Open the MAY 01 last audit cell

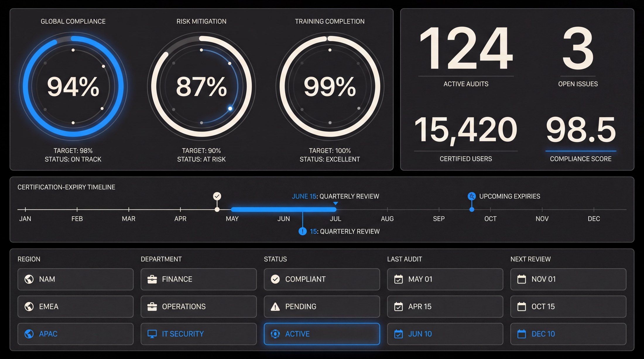445,279
